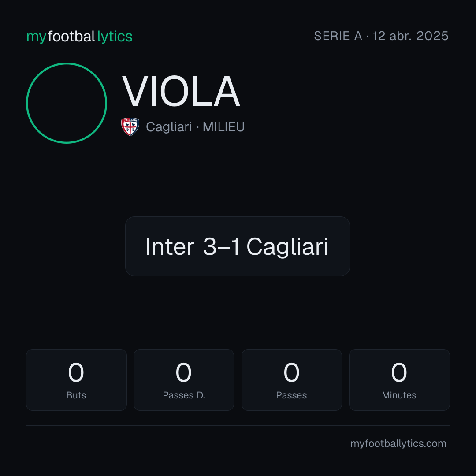Click the green-ringed player avatar circle

[x=67, y=103]
